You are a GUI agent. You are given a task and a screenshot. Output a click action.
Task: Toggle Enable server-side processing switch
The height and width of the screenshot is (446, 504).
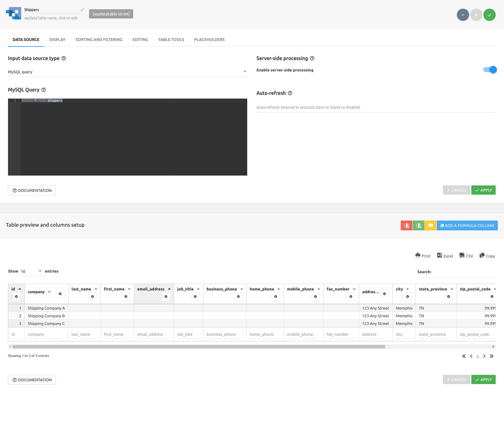pos(490,70)
